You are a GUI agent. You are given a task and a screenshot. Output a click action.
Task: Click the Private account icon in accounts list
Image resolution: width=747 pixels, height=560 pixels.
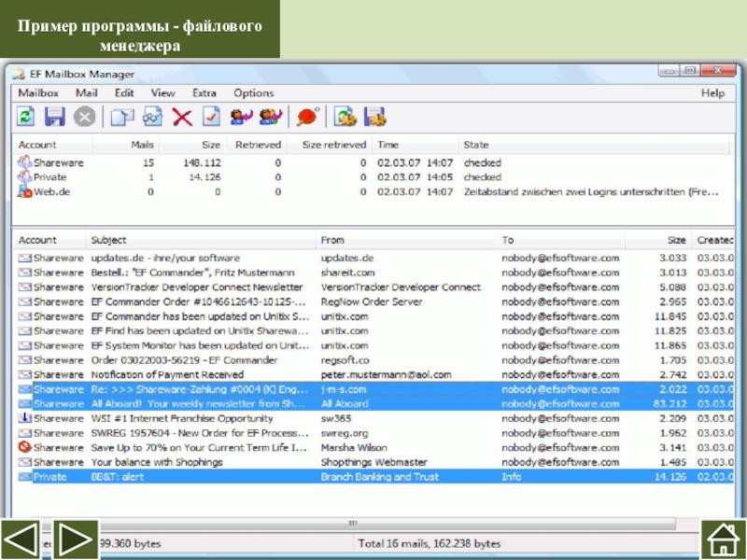[24, 177]
